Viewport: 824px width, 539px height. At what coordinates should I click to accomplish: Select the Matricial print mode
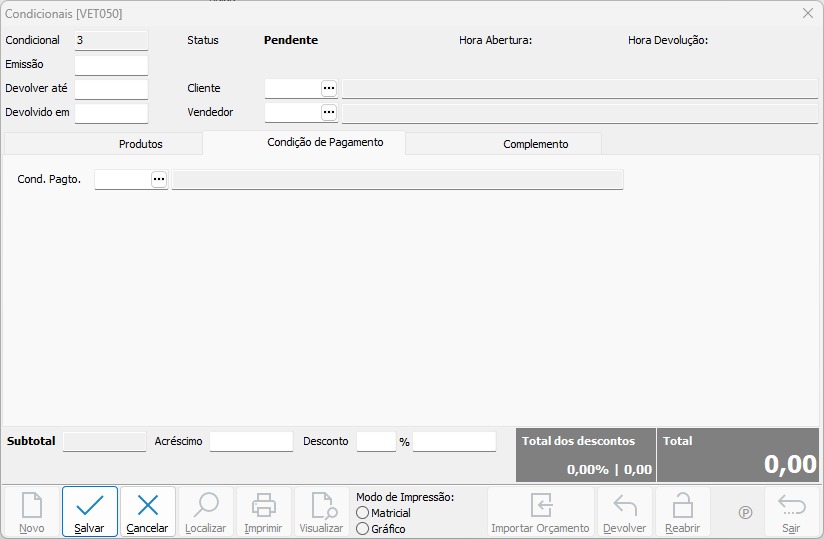(362, 513)
